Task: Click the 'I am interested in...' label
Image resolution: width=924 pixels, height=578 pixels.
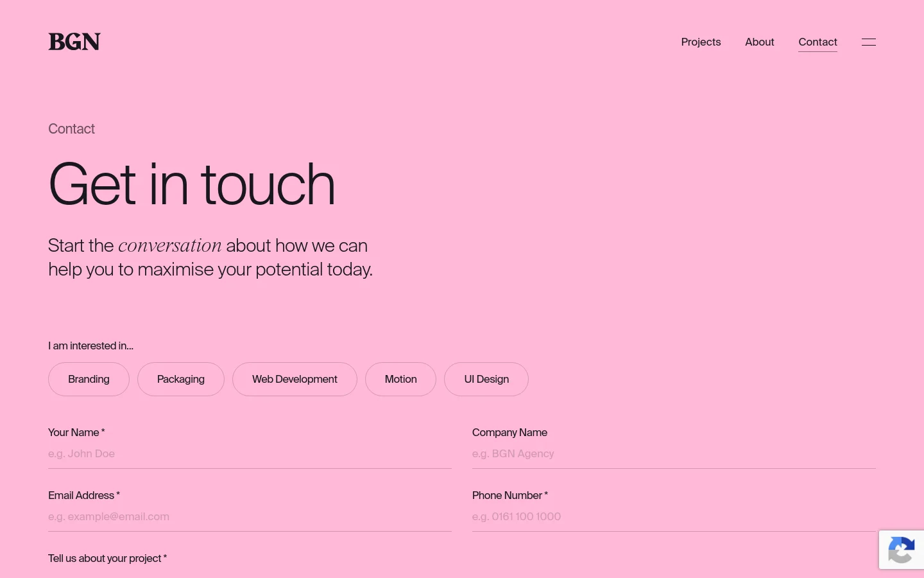Action: coord(90,346)
